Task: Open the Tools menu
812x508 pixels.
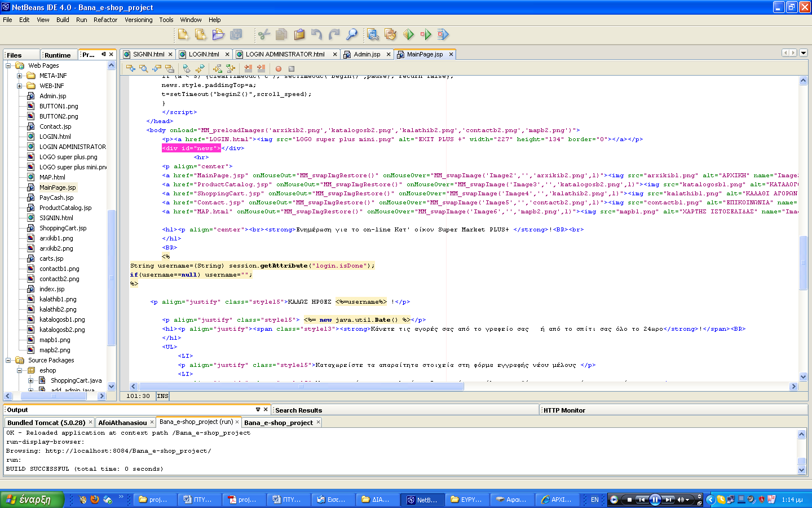Action: (x=166, y=20)
